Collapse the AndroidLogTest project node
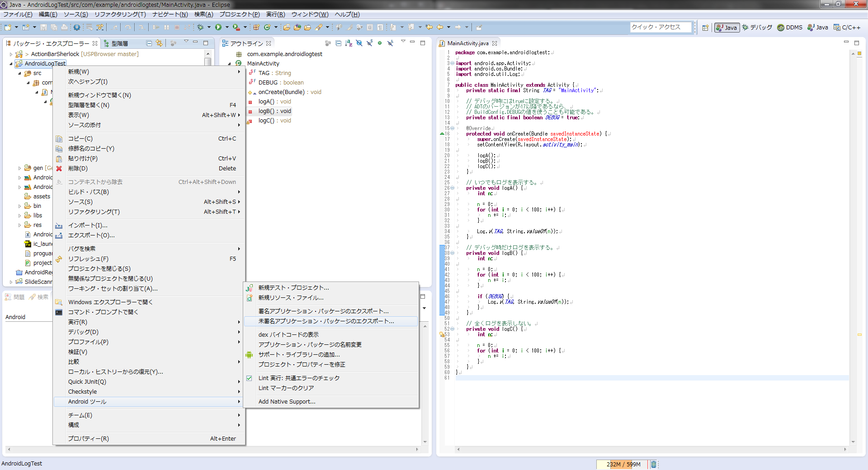Screen dimensions: 868x470 11,64
